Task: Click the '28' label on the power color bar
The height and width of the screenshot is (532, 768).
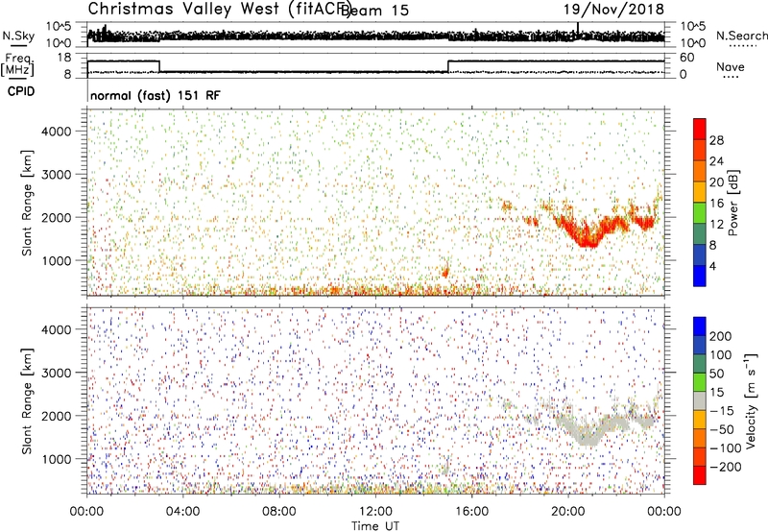Action: tap(716, 140)
